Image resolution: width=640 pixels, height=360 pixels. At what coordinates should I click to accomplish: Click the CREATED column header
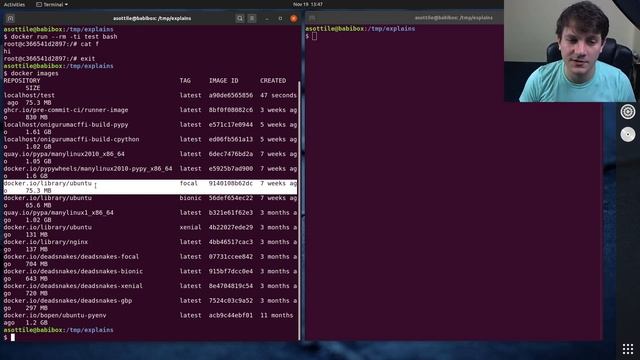(x=273, y=81)
